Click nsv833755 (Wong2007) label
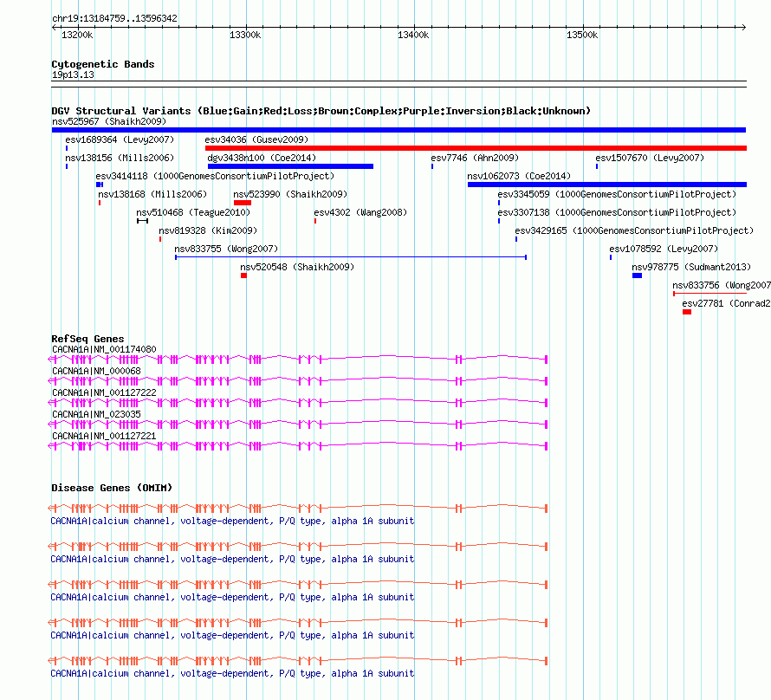The image size is (771, 700). pos(226,249)
